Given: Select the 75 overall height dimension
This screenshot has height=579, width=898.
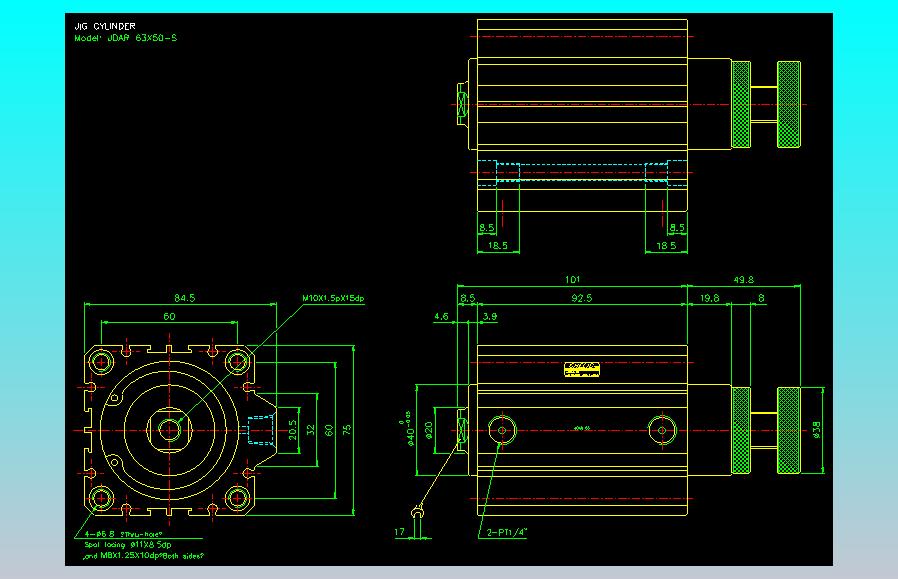Looking at the screenshot, I should click(347, 430).
